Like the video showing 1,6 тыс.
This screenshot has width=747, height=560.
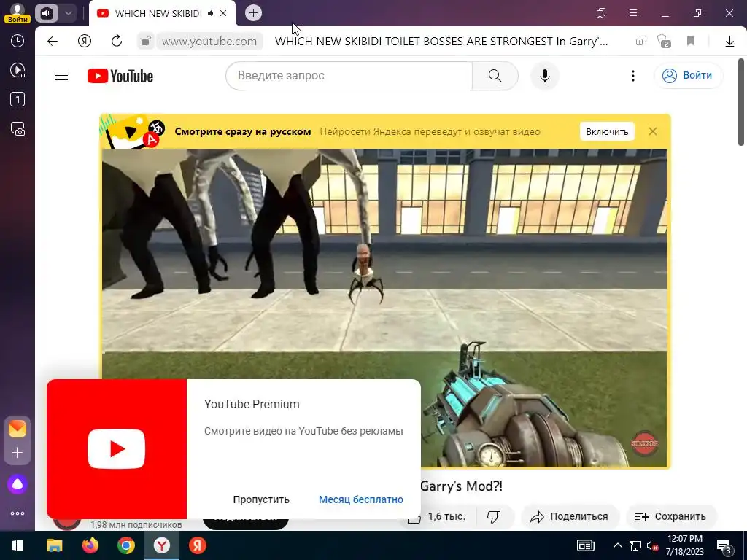(438, 517)
